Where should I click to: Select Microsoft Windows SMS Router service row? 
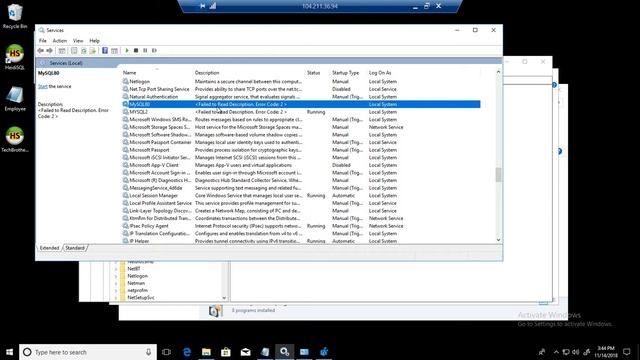(x=301, y=120)
